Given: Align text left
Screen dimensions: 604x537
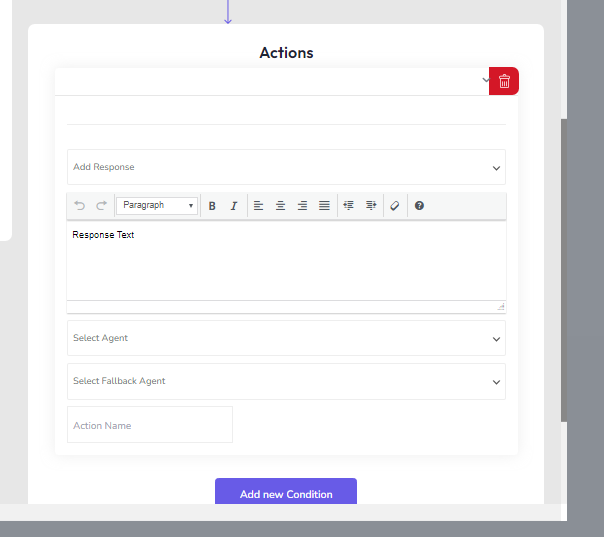Looking at the screenshot, I should click(x=258, y=206).
